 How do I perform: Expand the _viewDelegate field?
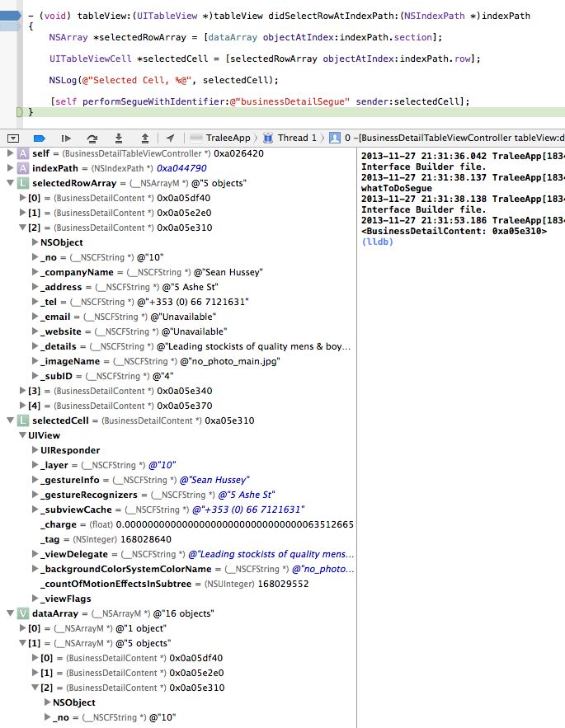coord(35,554)
